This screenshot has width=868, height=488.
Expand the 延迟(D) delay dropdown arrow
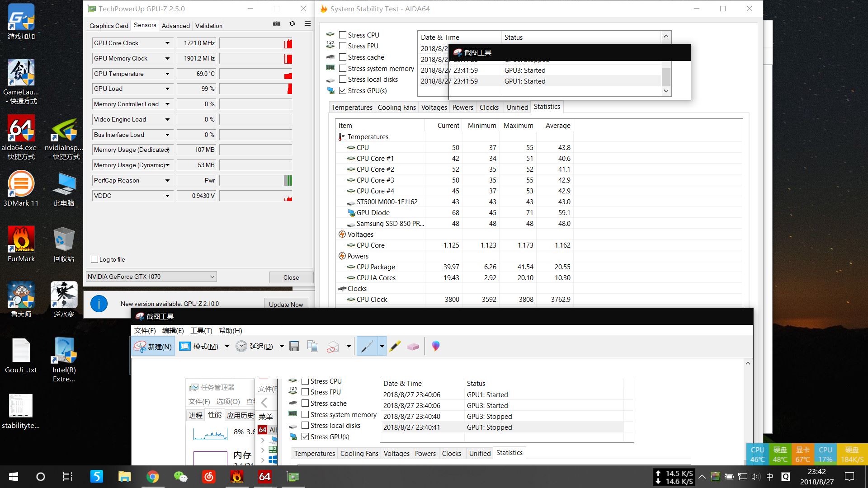pos(281,347)
